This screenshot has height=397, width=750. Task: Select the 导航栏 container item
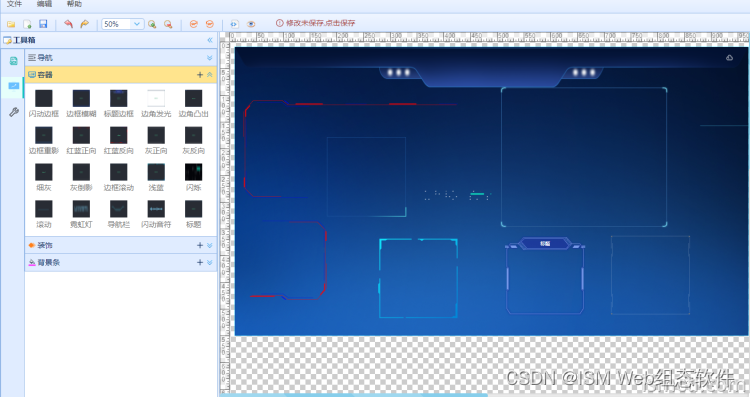pos(119,214)
